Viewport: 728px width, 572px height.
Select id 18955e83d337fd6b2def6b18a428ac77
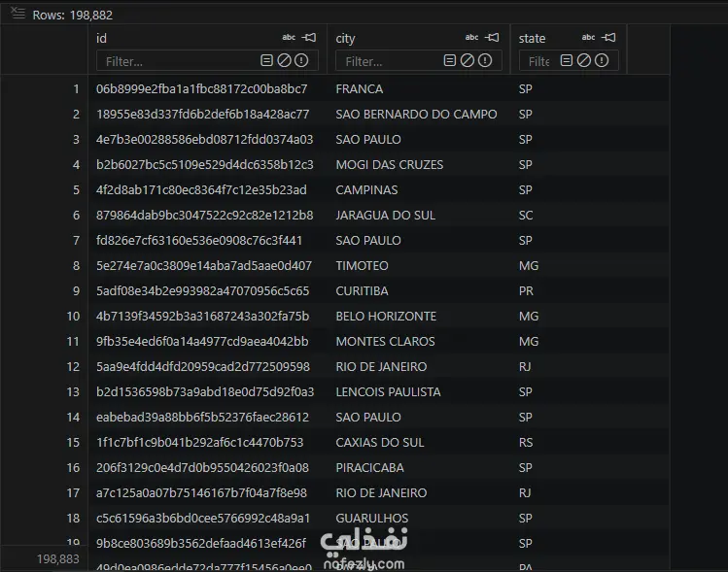click(x=202, y=115)
